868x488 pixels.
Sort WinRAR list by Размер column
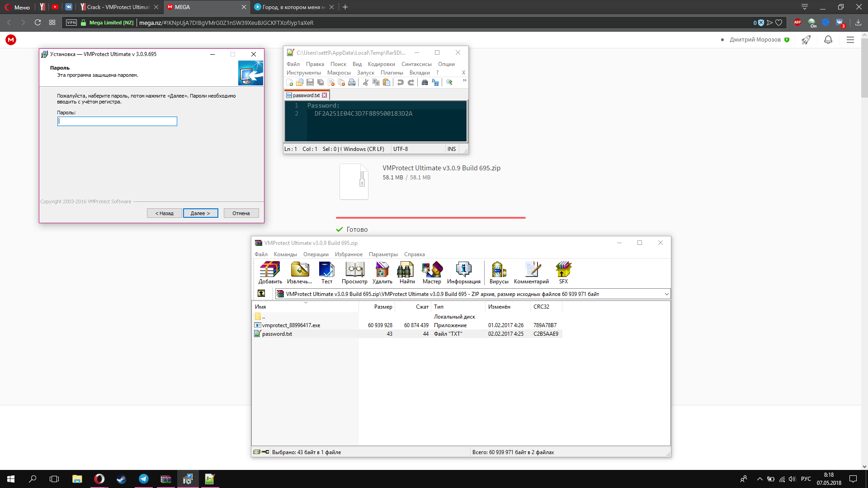383,307
